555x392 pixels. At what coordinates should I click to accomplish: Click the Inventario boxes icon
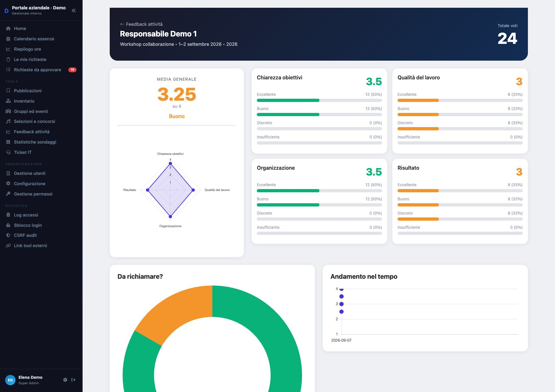pyautogui.click(x=8, y=101)
